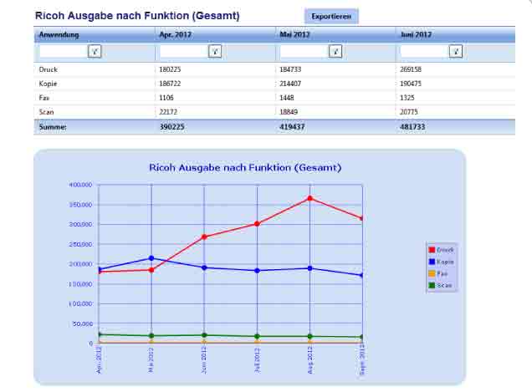Click blue Kopie point at Mai 2012

click(x=151, y=258)
